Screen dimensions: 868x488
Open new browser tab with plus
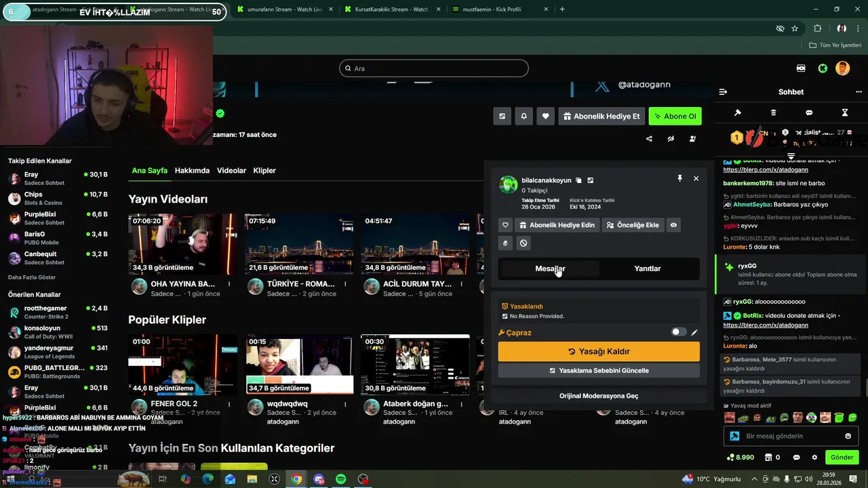562,9
